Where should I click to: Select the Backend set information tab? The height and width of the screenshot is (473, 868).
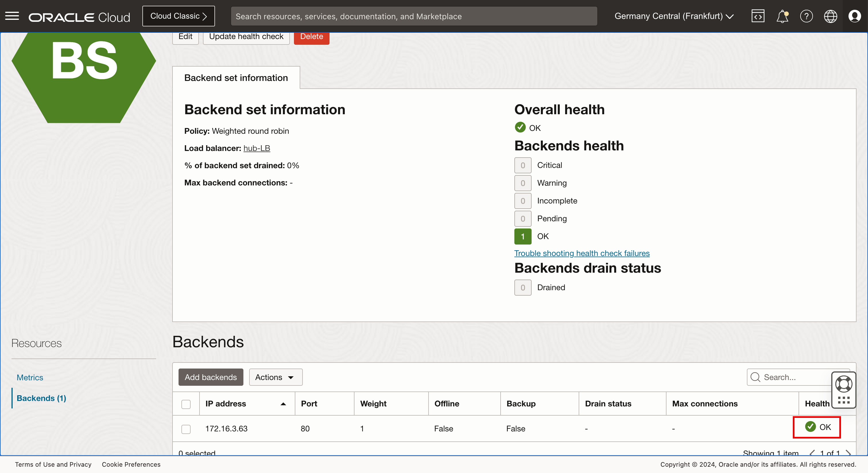pos(236,78)
